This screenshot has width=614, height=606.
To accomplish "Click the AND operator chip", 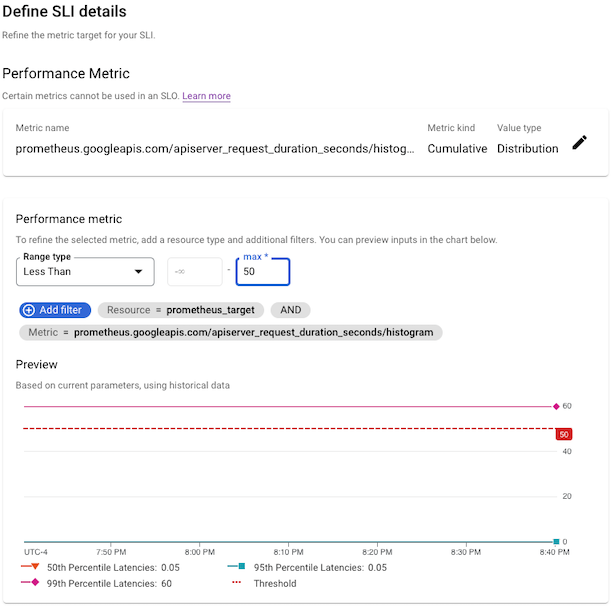I will [x=290, y=310].
